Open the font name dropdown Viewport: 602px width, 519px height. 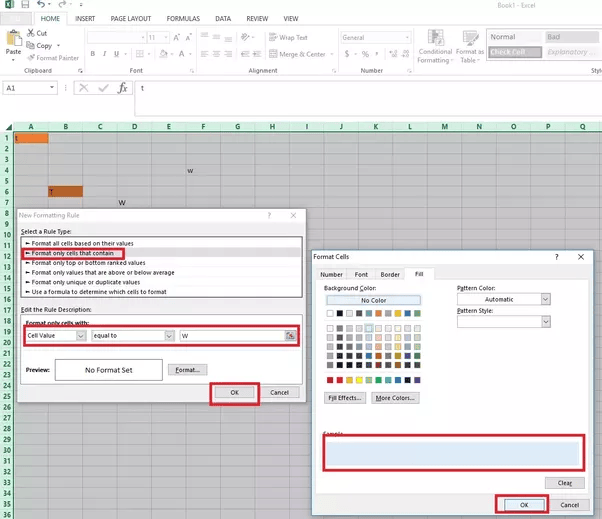coord(143,38)
